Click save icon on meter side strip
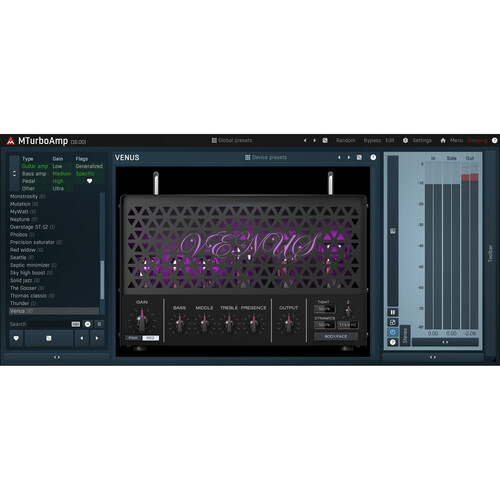 click(393, 231)
